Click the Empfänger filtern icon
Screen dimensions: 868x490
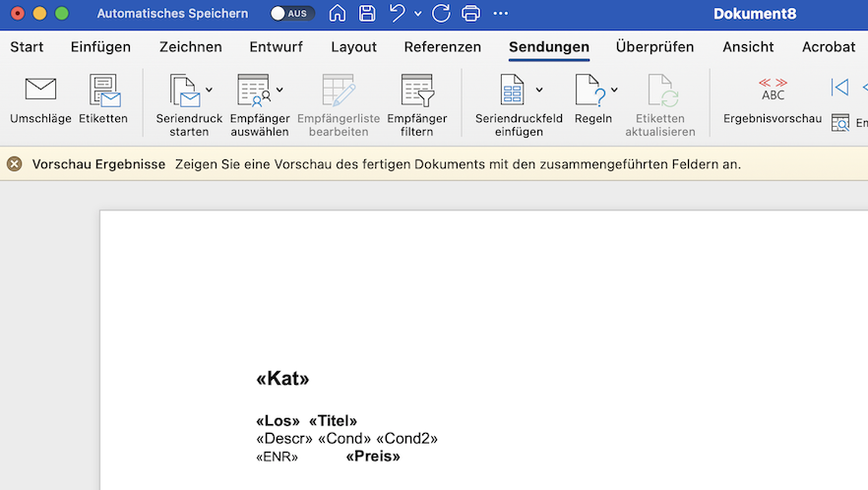coord(417,90)
